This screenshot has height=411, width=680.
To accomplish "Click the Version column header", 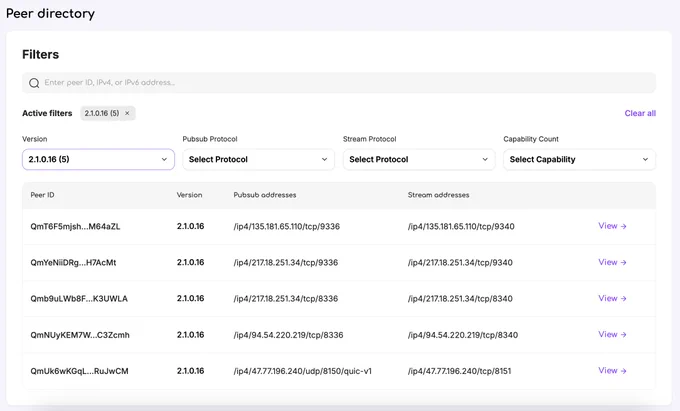I will 190,195.
